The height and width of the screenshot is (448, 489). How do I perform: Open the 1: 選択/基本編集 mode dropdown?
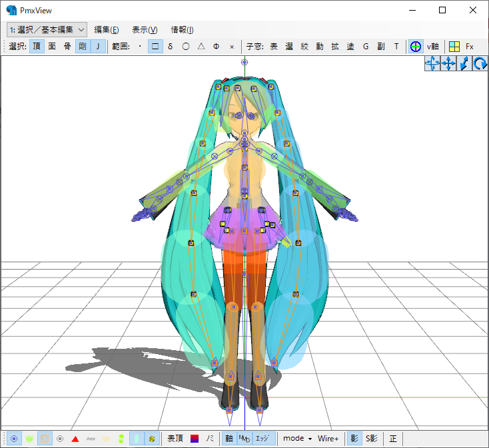47,30
